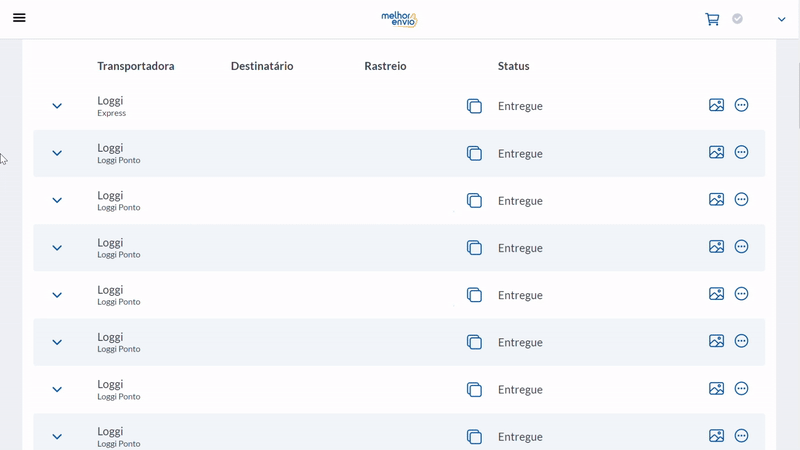This screenshot has width=800, height=450.
Task: Open more options on second Loggi Ponto row
Action: pos(741,199)
